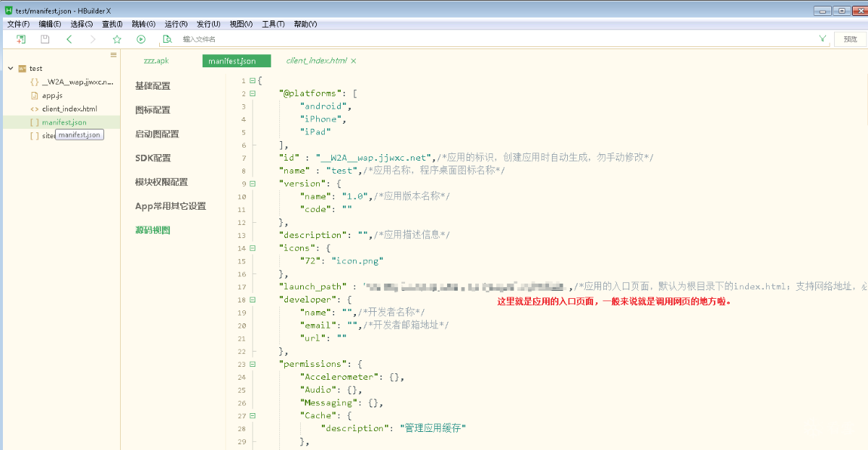868x450 pixels.
Task: Close the client_index.html tab
Action: tap(354, 61)
